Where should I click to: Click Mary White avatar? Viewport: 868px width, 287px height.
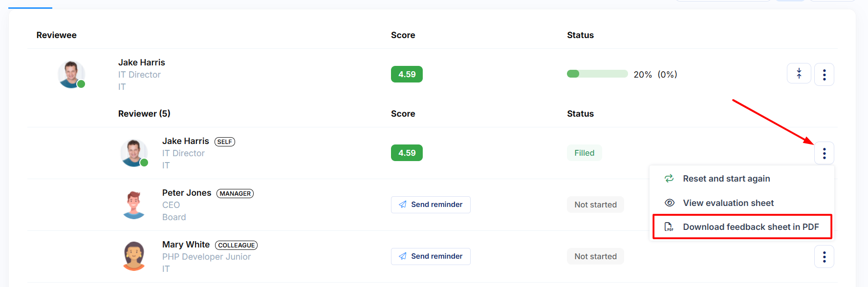(134, 256)
